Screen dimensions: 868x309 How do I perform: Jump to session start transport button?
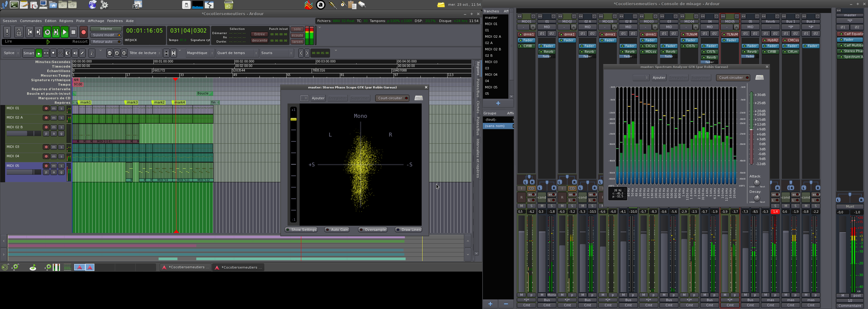[30, 32]
